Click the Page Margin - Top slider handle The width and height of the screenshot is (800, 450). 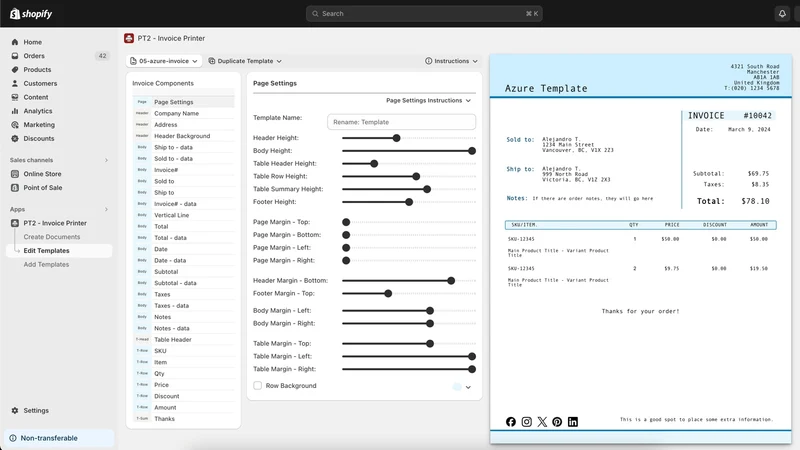[x=346, y=222]
